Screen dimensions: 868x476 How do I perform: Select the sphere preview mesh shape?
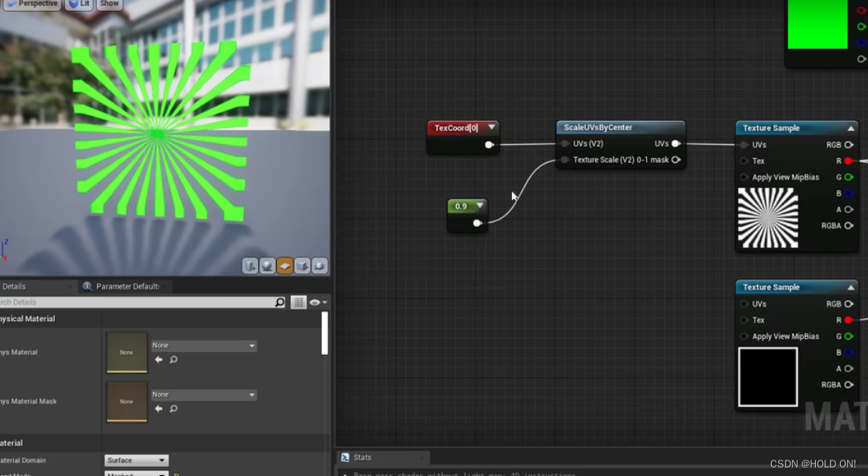click(x=267, y=266)
